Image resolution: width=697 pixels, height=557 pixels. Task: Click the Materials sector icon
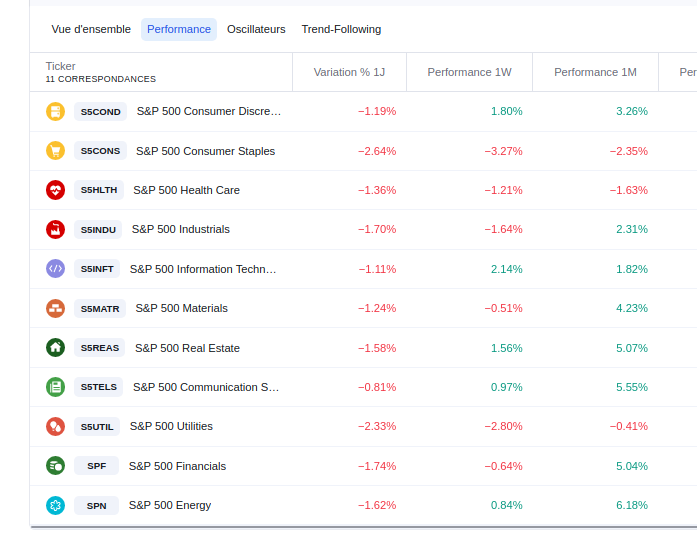(55, 308)
